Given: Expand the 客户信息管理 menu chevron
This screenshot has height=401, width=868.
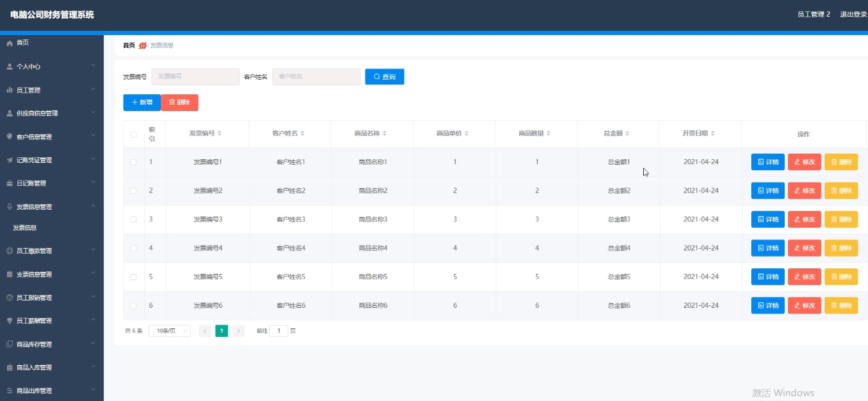Looking at the screenshot, I should [x=93, y=136].
